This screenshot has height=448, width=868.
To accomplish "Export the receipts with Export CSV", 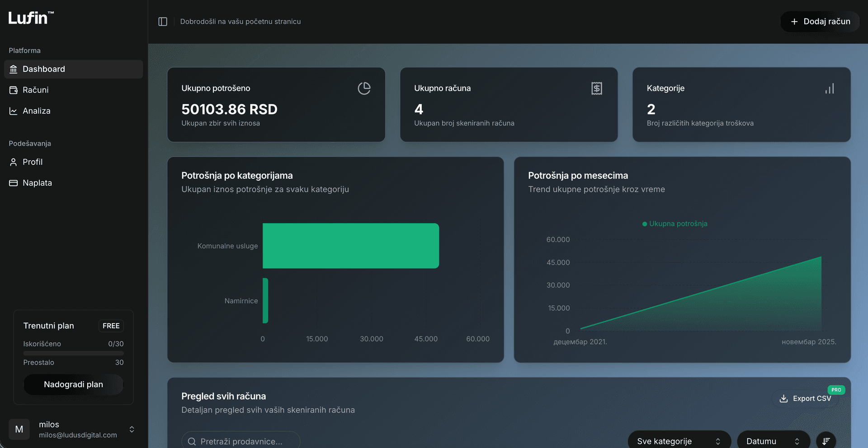I will tap(806, 398).
